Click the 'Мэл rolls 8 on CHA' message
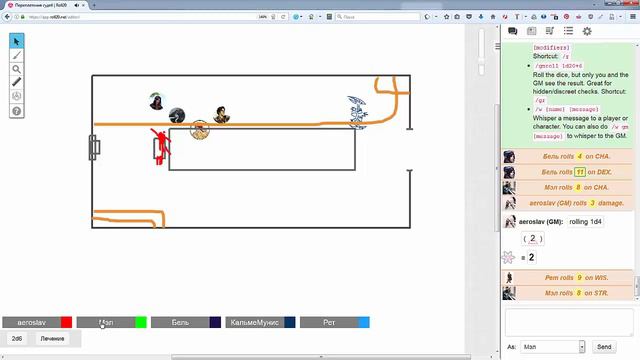 [x=567, y=187]
